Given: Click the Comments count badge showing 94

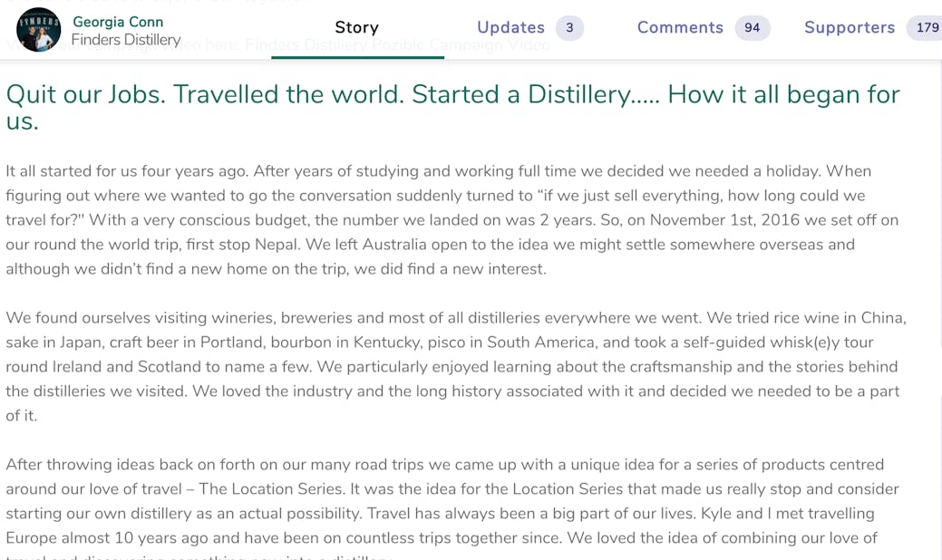Looking at the screenshot, I should 753,28.
